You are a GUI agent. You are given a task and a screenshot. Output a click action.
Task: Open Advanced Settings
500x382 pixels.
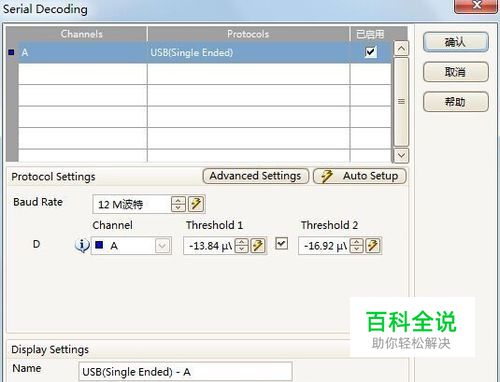point(256,176)
